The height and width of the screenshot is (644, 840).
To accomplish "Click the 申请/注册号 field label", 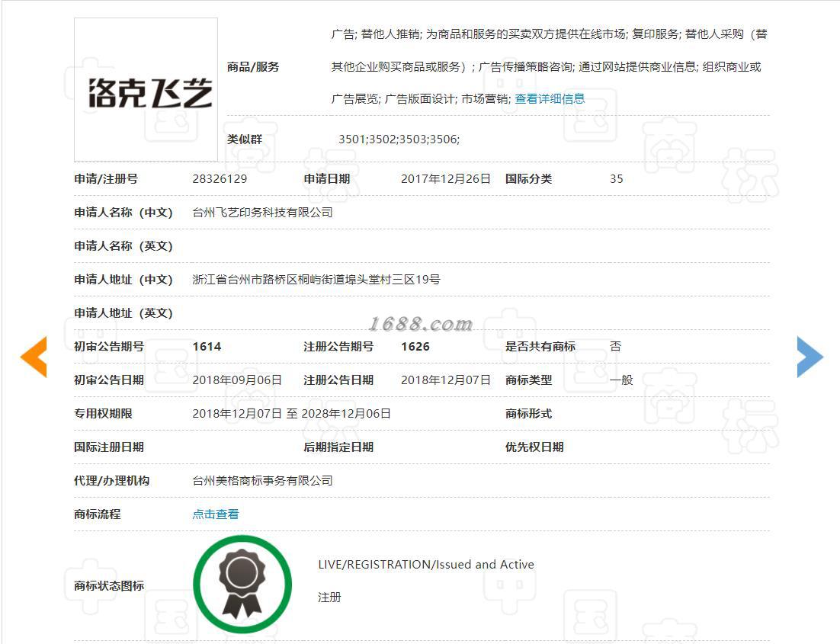I will (105, 179).
